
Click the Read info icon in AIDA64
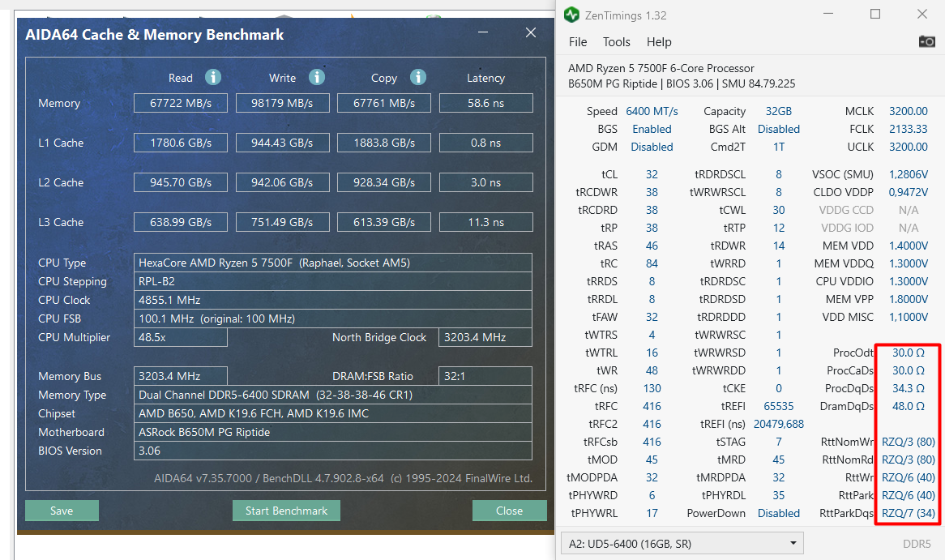[x=212, y=77]
